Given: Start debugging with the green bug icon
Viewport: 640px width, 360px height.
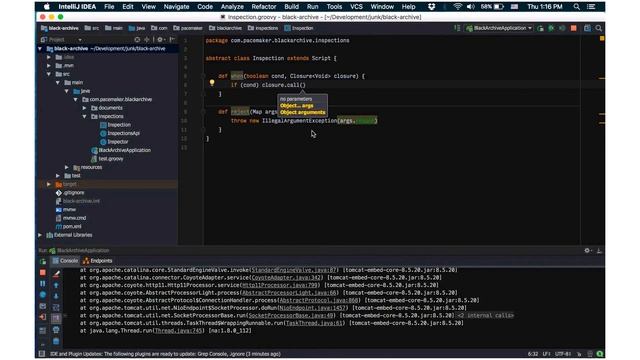Looking at the screenshot, I should point(551,28).
